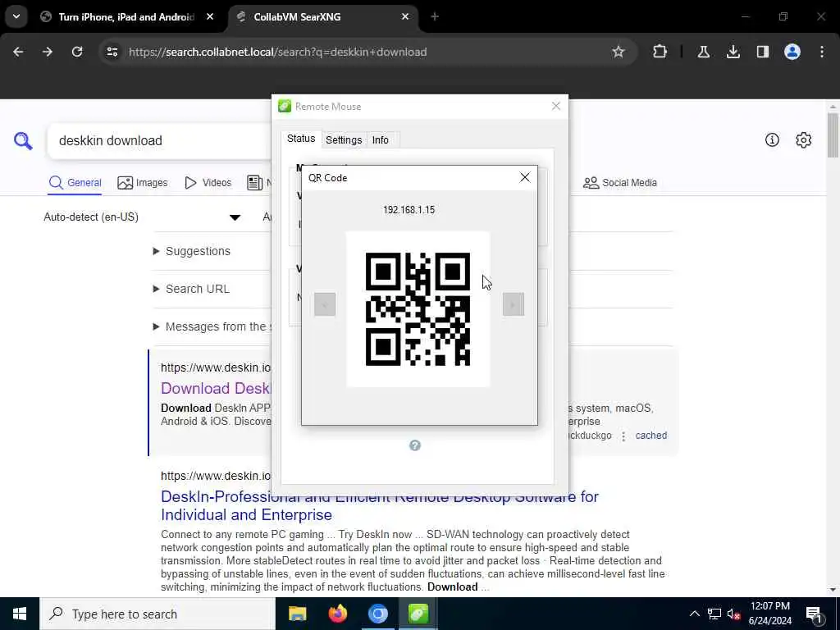This screenshot has height=630, width=840.
Task: Open site information icon in address bar
Action: 112,52
